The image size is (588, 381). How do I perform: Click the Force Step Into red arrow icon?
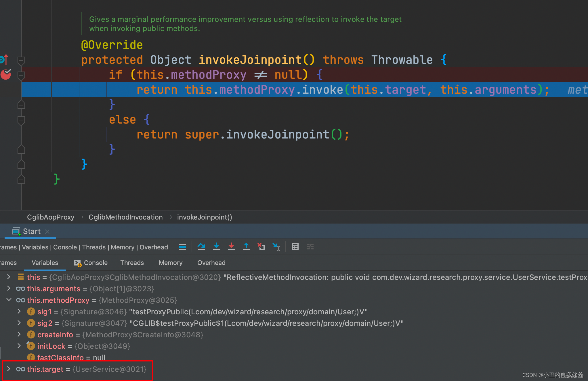pyautogui.click(x=231, y=247)
